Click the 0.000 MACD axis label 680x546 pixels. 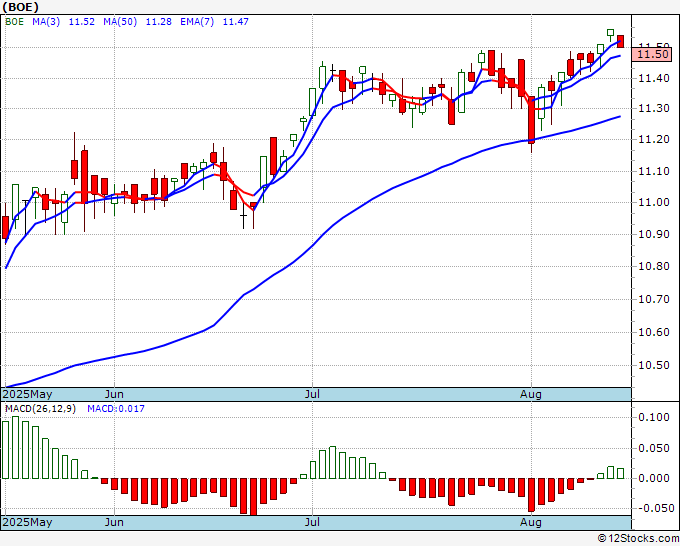pos(654,478)
